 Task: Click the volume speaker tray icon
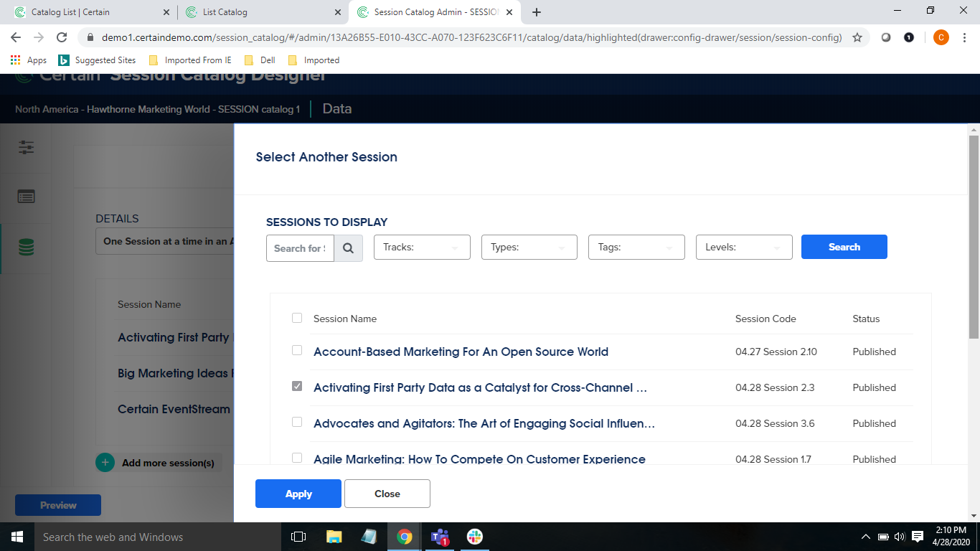click(900, 537)
